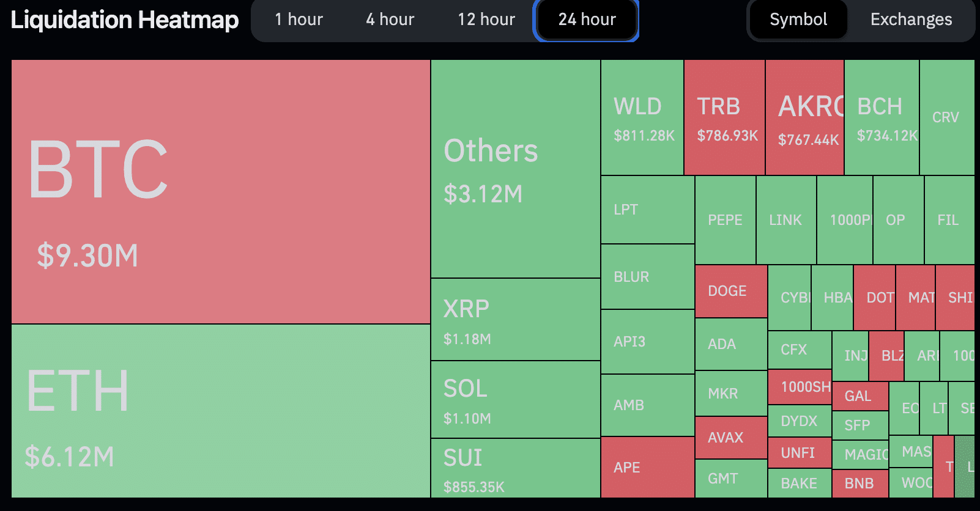Image resolution: width=980 pixels, height=511 pixels.
Task: Select the BCH $734.12K block
Action: click(882, 117)
